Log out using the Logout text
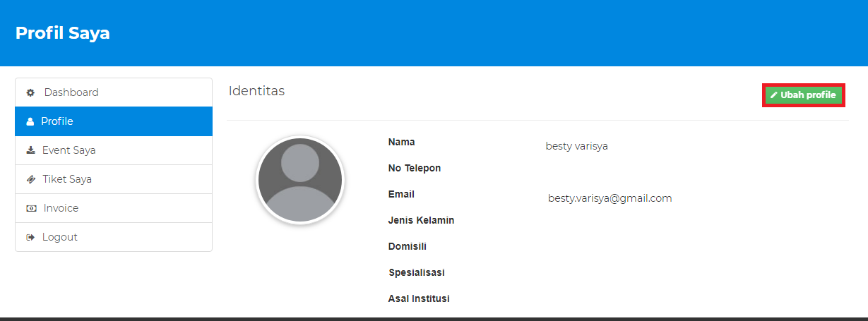Image resolution: width=868 pixels, height=321 pixels. coord(60,237)
